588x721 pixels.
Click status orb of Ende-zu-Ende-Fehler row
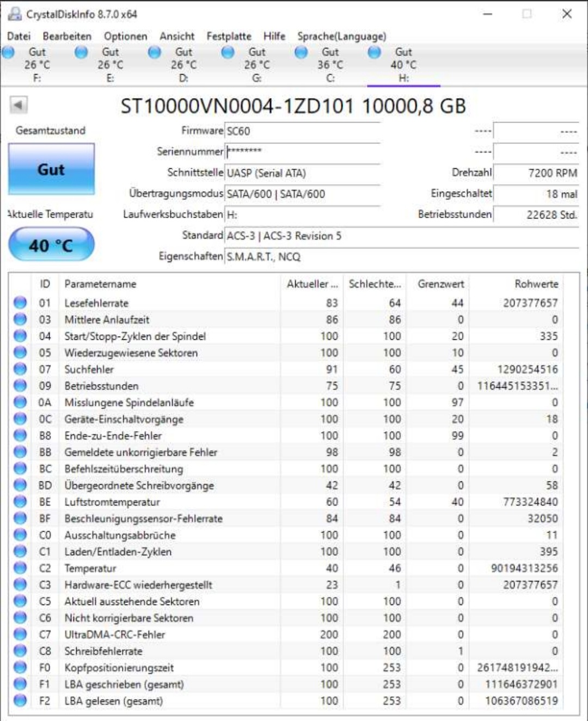(20, 436)
